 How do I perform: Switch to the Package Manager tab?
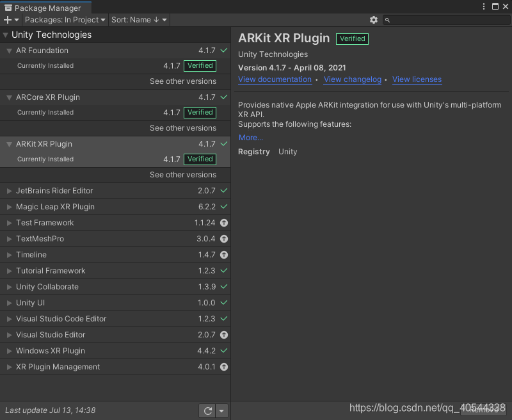[x=45, y=8]
